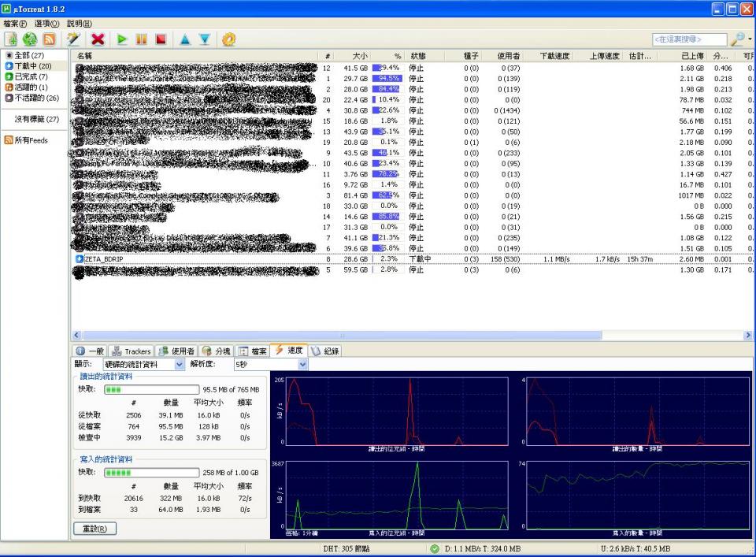The width and height of the screenshot is (756, 557).
Task: Click the RSS feed toolbar icon
Action: pyautogui.click(x=49, y=39)
